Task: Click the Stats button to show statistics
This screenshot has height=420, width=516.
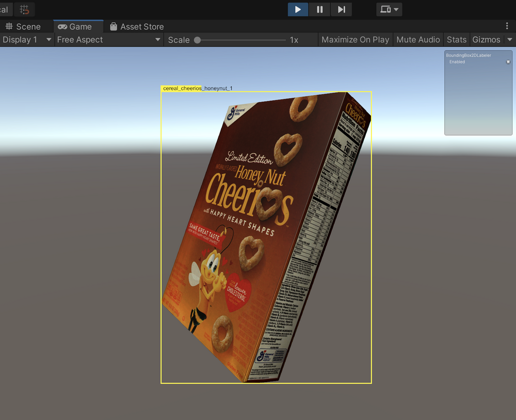Action: coord(456,39)
